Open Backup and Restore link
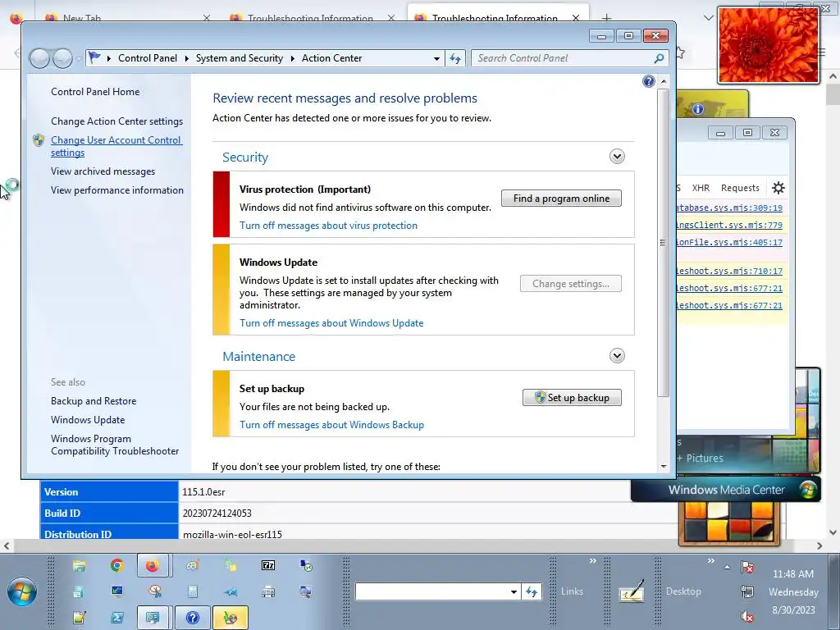 pyautogui.click(x=94, y=400)
